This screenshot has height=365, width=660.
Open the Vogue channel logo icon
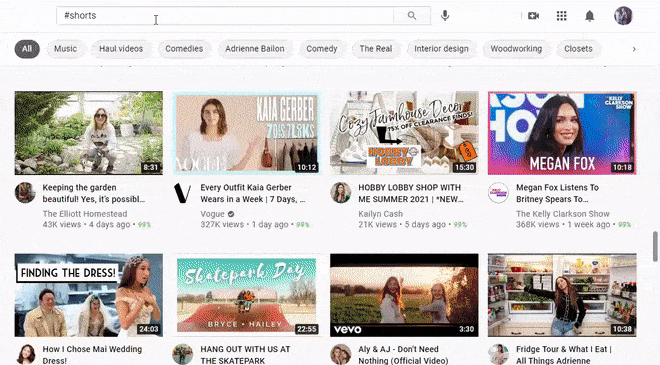(x=183, y=193)
